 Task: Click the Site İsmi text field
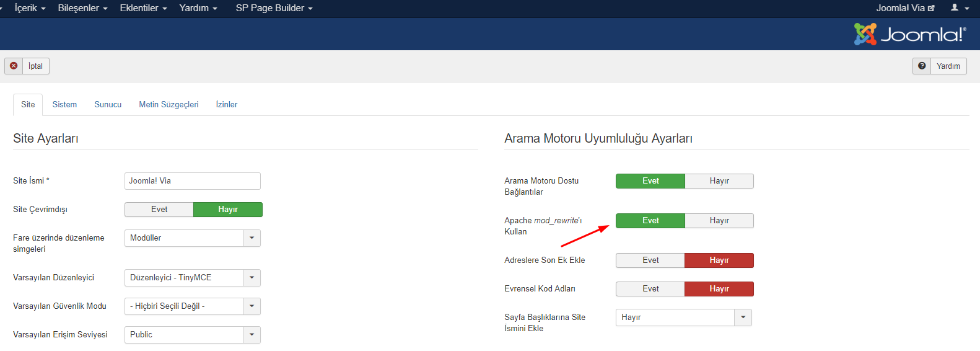pos(192,181)
